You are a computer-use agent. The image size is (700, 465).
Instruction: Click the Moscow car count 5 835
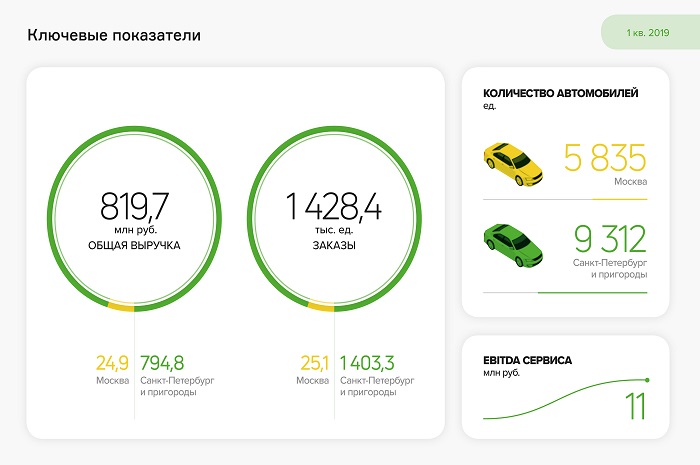click(605, 158)
